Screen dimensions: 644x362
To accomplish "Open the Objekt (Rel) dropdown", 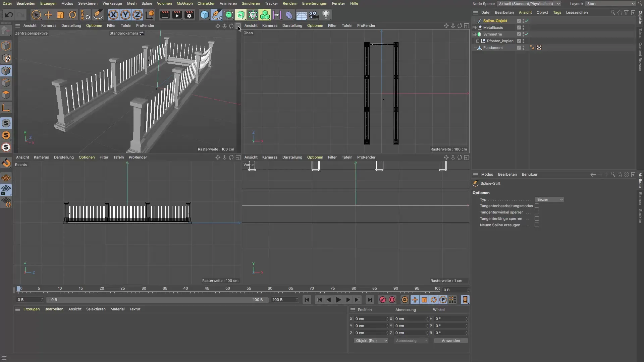I will tap(371, 341).
